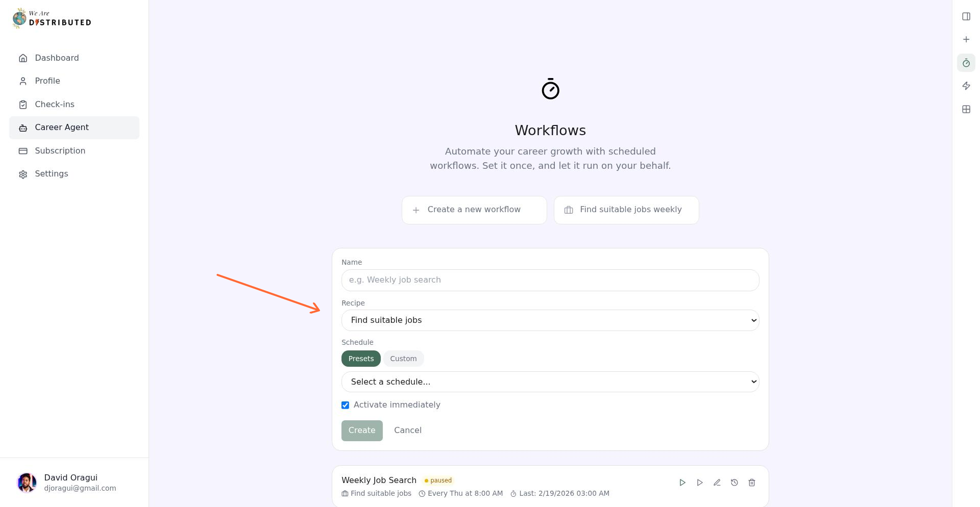Open run history for Weekly Job Search

pos(734,482)
